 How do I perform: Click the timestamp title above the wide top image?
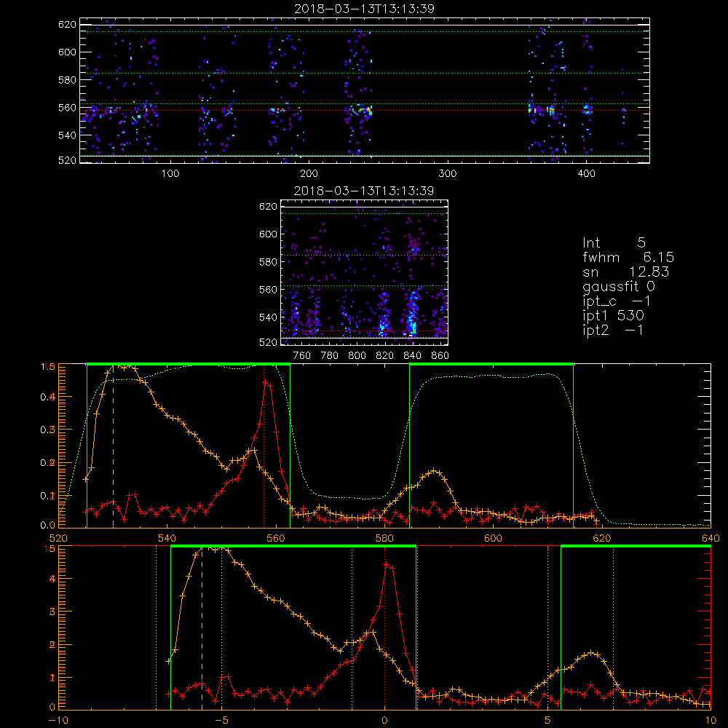365,9
